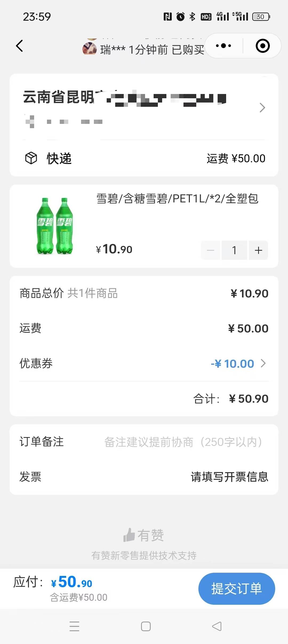Tap the quantity value field showing 1
The height and width of the screenshot is (644, 288).
point(234,250)
